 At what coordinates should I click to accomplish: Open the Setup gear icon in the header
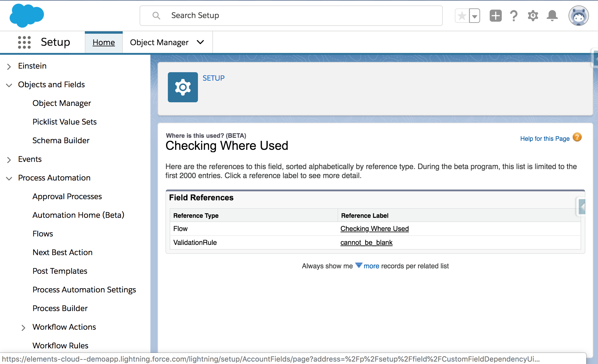(533, 15)
